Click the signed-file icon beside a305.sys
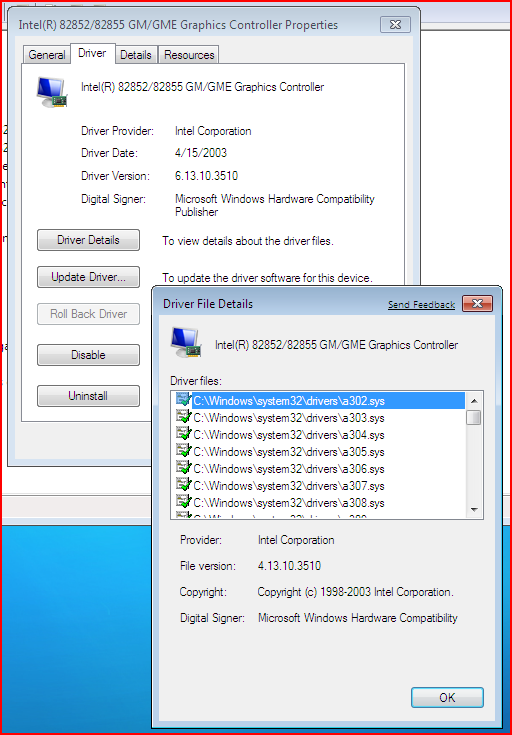The image size is (512, 735). point(184,451)
